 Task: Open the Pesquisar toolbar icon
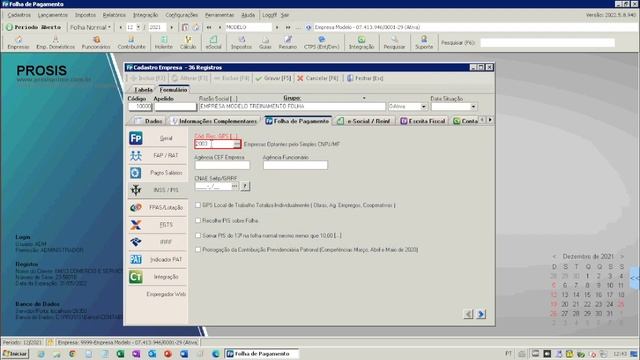coord(394,42)
